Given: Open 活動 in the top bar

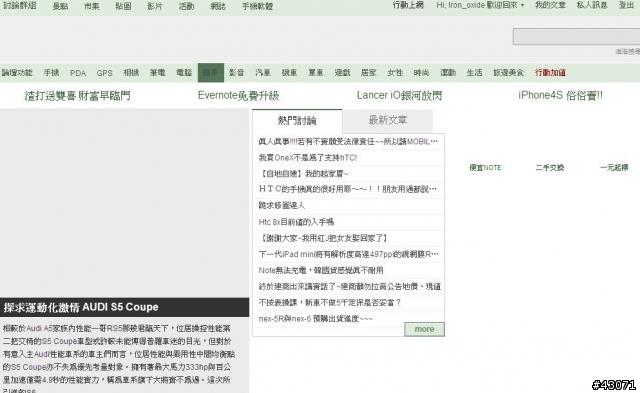Looking at the screenshot, I should pyautogui.click(x=186, y=6).
